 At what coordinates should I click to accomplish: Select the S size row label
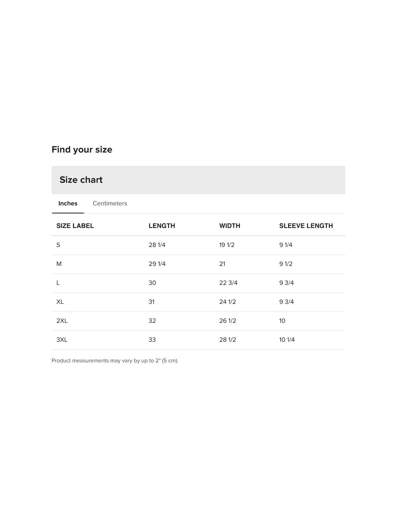[x=58, y=245]
